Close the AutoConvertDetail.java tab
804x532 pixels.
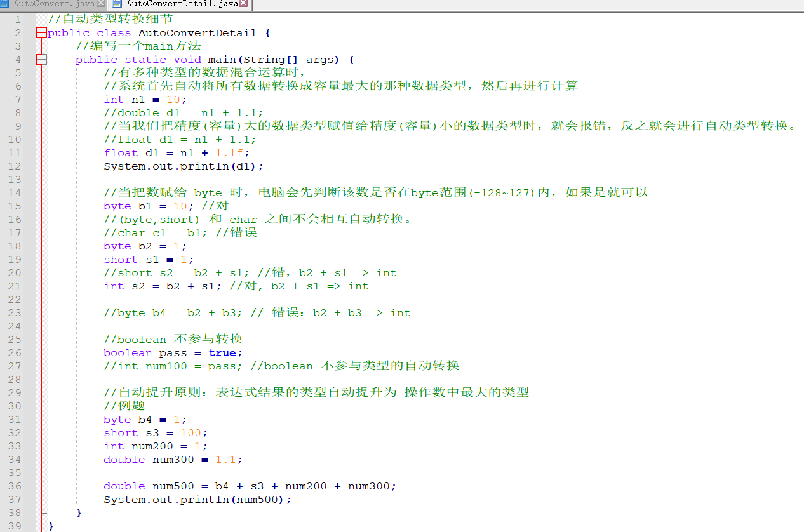[243, 4]
